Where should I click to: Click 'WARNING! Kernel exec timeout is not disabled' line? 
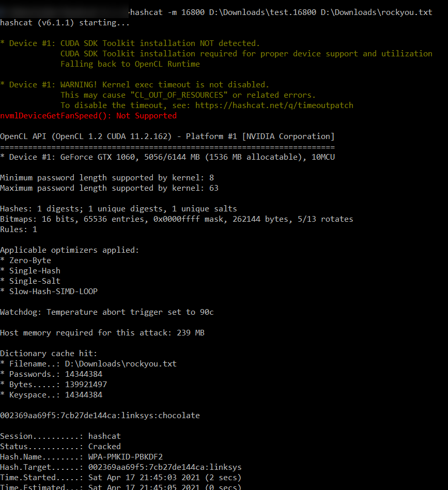click(134, 85)
